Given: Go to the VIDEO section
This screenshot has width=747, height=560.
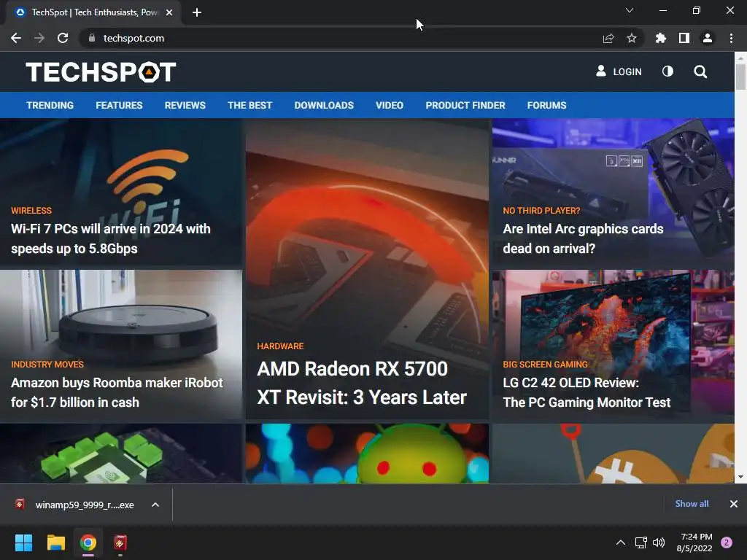Looking at the screenshot, I should pyautogui.click(x=390, y=105).
